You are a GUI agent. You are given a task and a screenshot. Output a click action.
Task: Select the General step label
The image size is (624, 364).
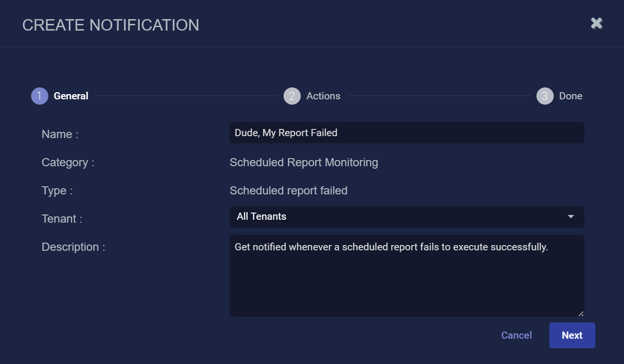coord(71,96)
